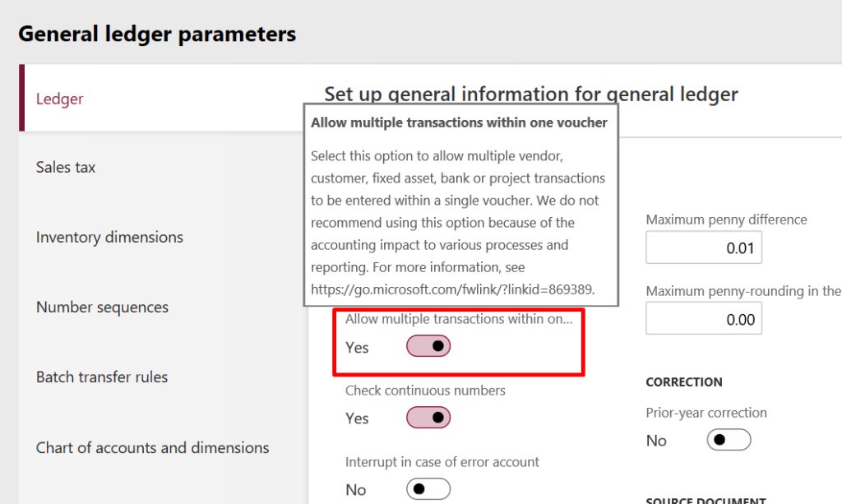Switch to the Sales tax tab

coord(66,167)
